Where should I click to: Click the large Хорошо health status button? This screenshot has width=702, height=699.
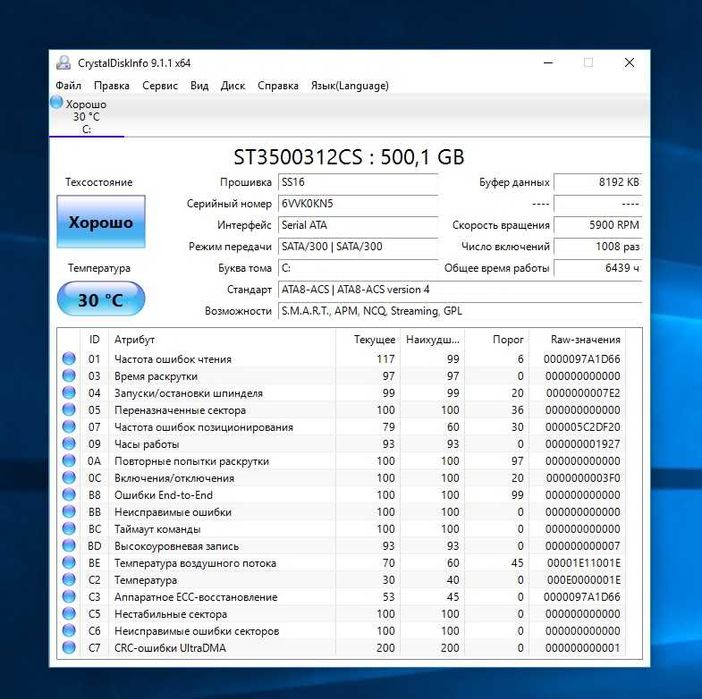pos(101,222)
